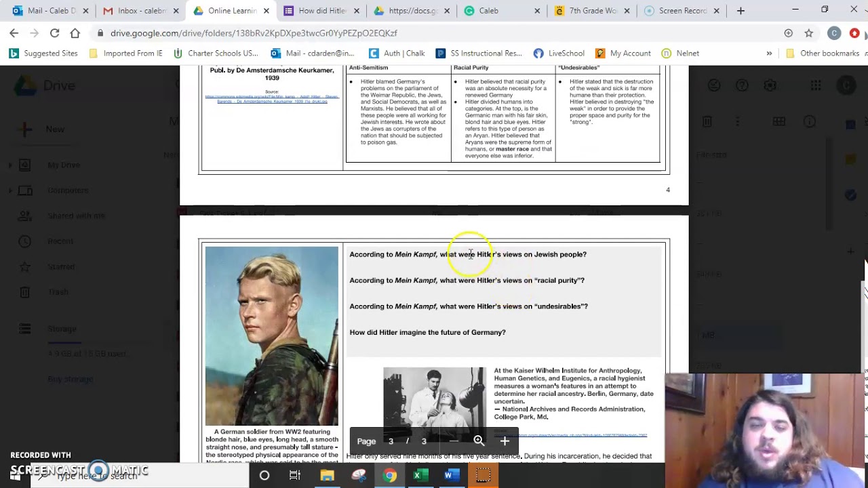Open the Screen Recorder tab
This screenshot has width=868, height=488.
681,11
